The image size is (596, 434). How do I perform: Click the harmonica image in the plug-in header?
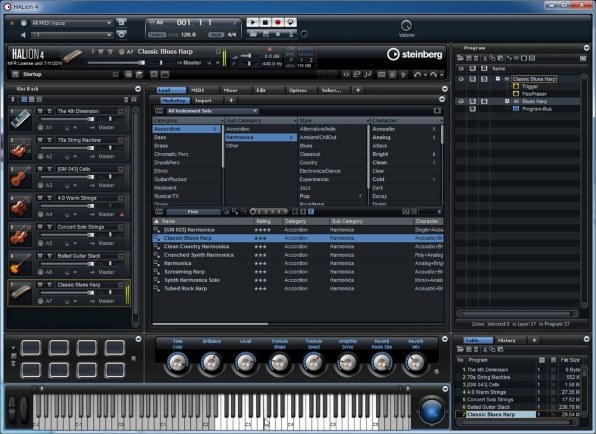pos(72,56)
